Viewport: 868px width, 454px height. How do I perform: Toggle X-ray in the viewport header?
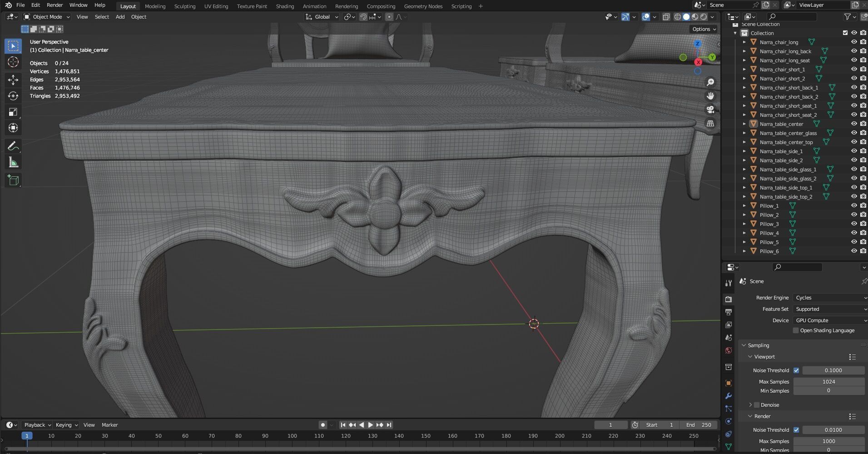click(x=666, y=17)
